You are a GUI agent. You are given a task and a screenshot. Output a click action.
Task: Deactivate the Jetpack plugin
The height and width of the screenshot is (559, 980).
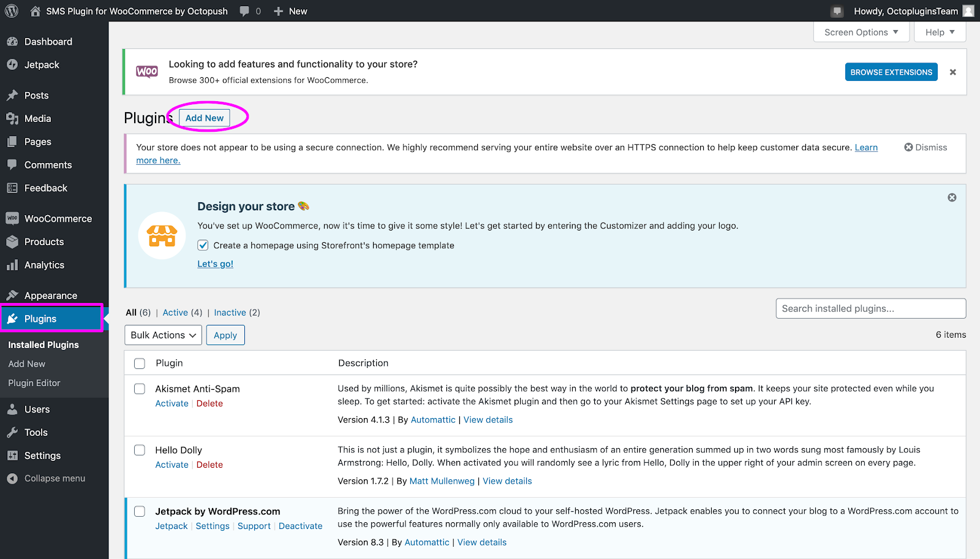click(x=300, y=526)
